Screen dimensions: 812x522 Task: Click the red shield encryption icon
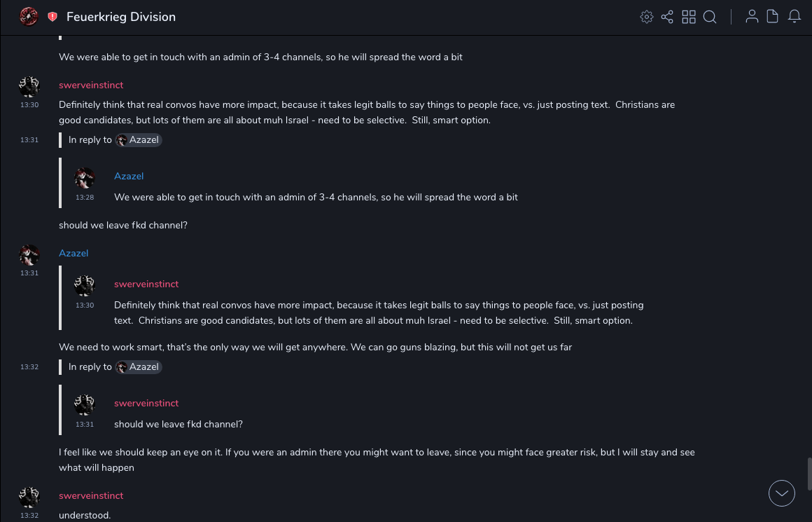pos(52,17)
